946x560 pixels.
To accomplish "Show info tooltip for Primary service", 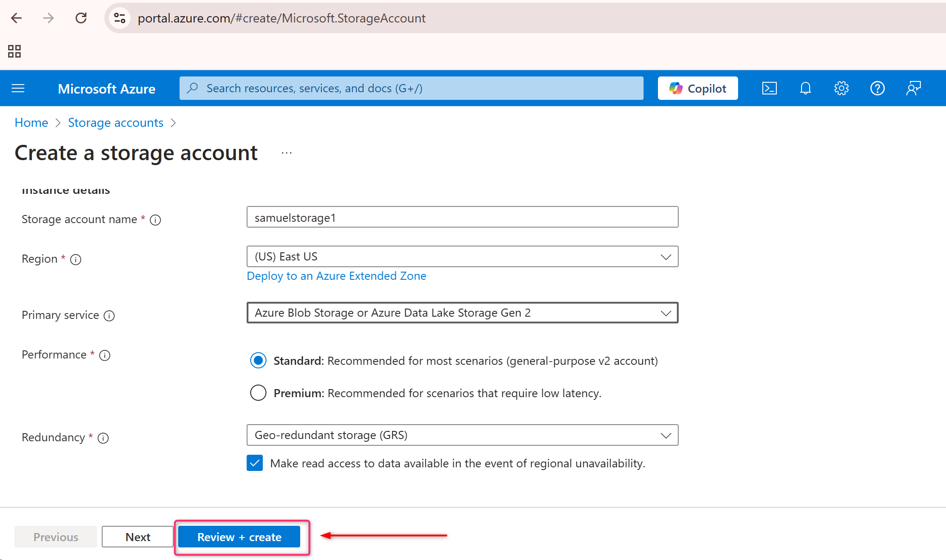I will click(x=109, y=316).
